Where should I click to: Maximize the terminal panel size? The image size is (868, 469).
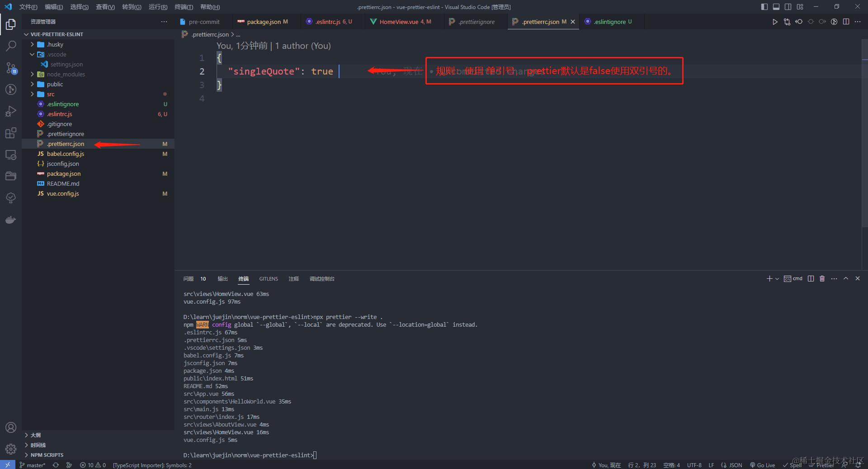click(x=846, y=279)
